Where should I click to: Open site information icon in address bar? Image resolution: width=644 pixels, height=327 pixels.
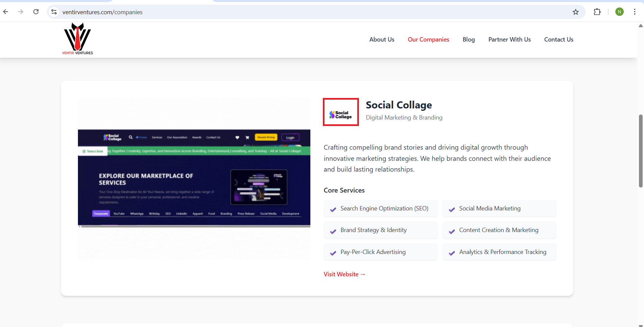tap(54, 12)
